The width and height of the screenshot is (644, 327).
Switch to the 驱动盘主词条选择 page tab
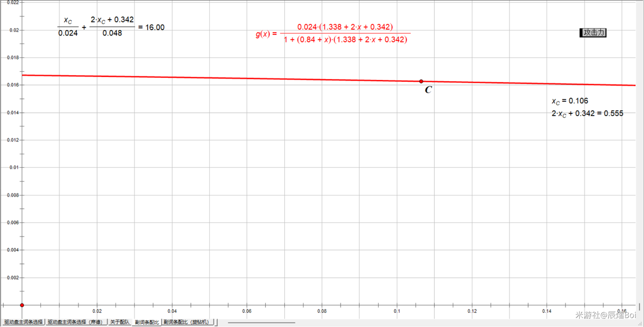[23, 322]
